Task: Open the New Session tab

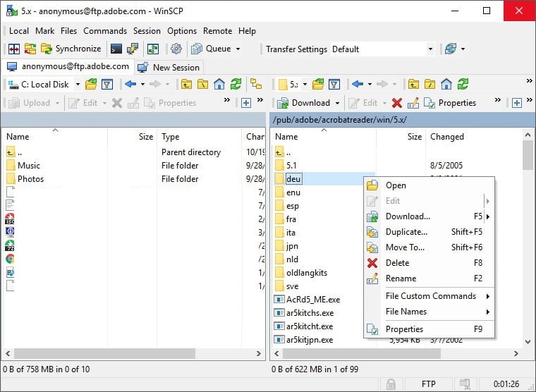Action: click(x=169, y=67)
